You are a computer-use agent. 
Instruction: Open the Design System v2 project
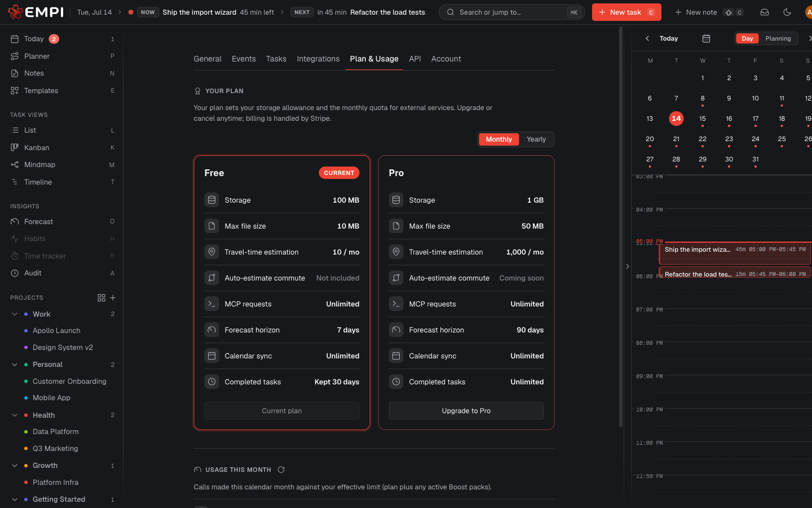[x=63, y=348]
